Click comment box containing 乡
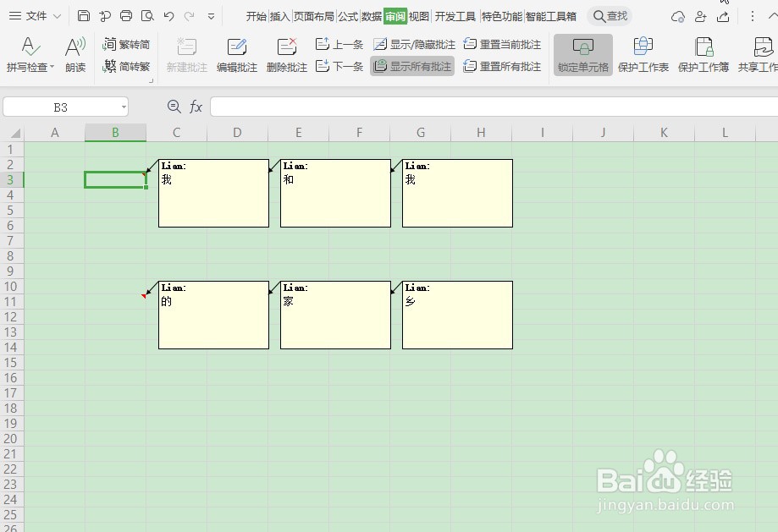Image resolution: width=778 pixels, height=532 pixels. [x=457, y=315]
